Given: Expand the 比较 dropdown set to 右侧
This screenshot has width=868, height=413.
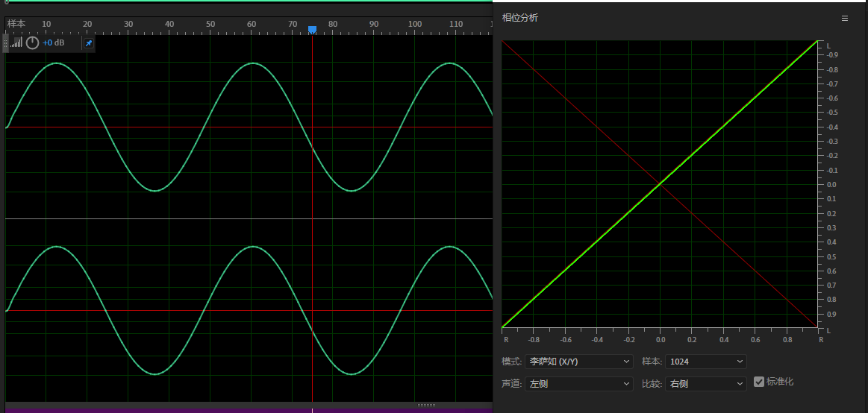Looking at the screenshot, I should (705, 384).
